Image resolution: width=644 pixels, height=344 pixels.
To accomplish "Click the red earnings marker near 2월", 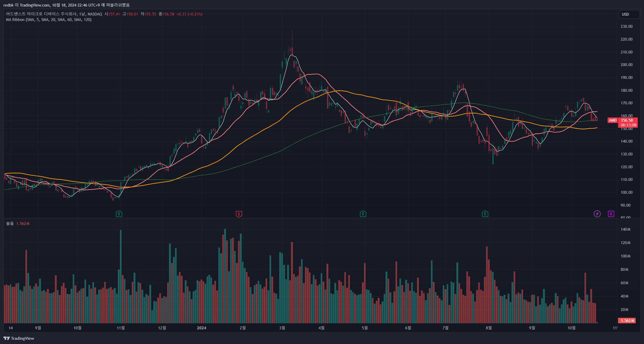I will pyautogui.click(x=239, y=214).
